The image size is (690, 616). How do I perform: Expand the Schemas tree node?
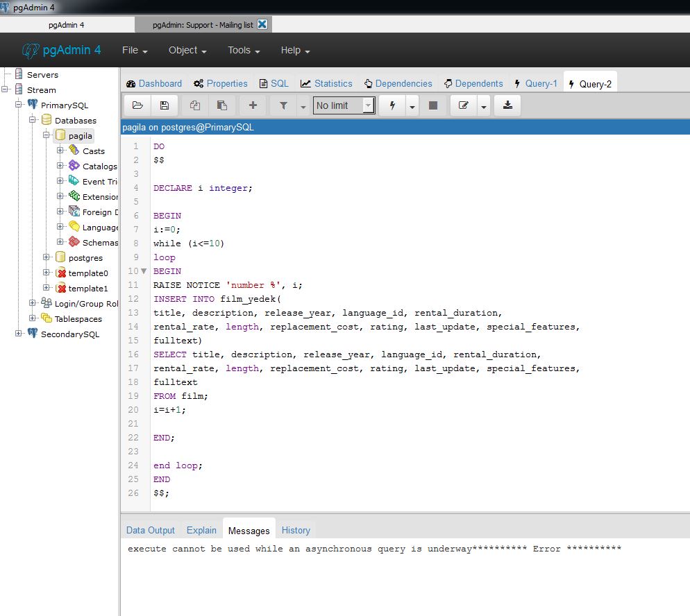[x=60, y=242]
